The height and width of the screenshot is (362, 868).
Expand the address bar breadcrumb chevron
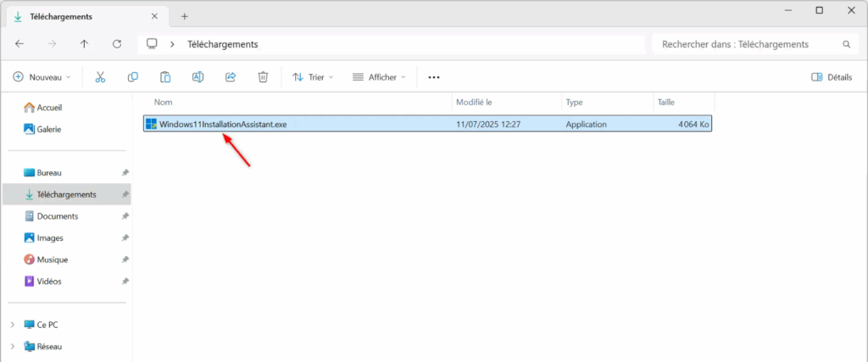[173, 44]
